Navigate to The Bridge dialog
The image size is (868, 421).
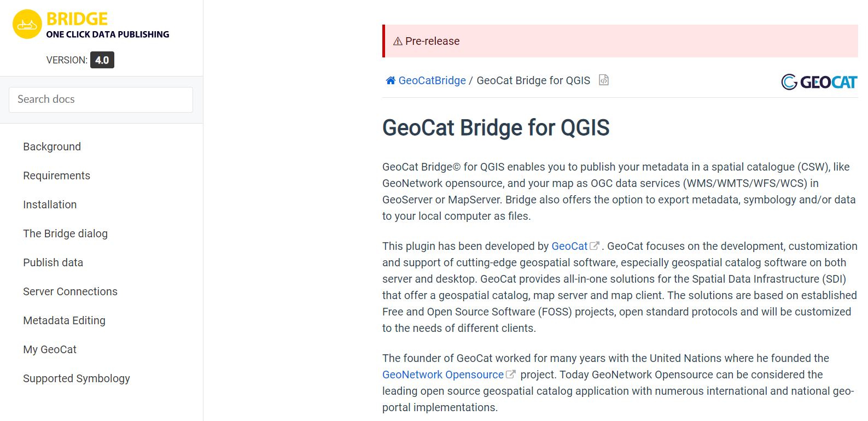pyautogui.click(x=65, y=233)
